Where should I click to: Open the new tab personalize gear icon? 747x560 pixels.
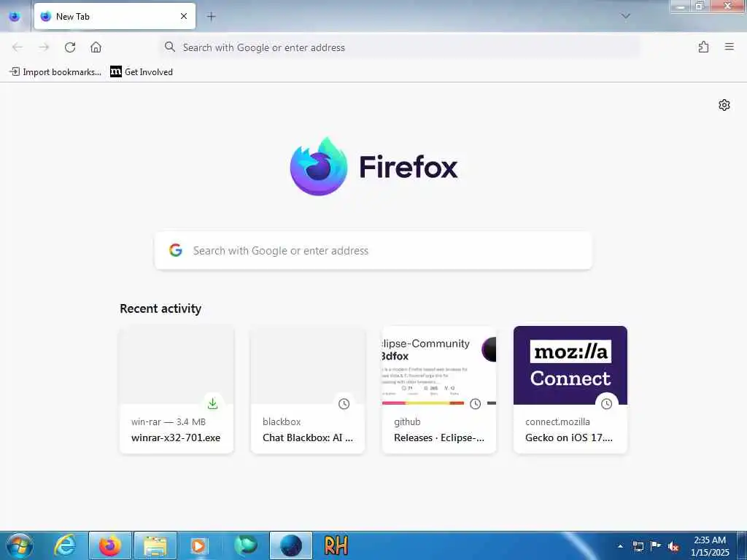pyautogui.click(x=724, y=105)
